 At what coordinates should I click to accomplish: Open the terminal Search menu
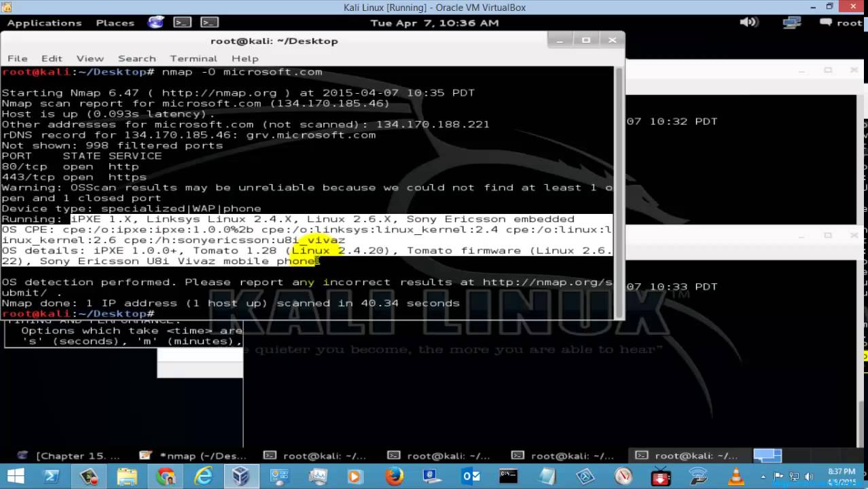(x=137, y=58)
